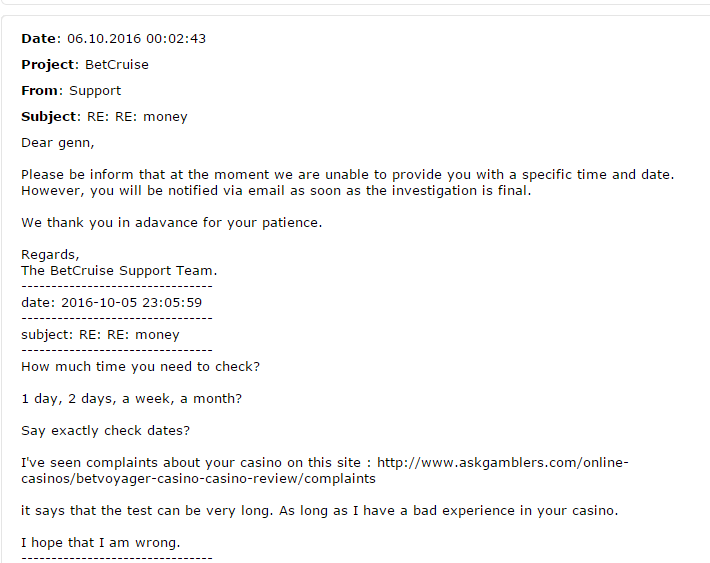Click the bold From label

tap(39, 91)
